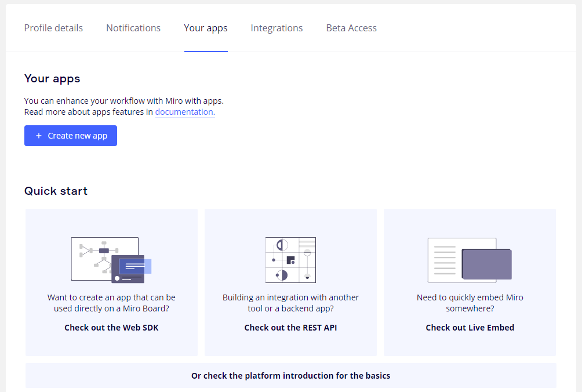The image size is (582, 392).
Task: Click the Quick start heading
Action: pos(56,191)
